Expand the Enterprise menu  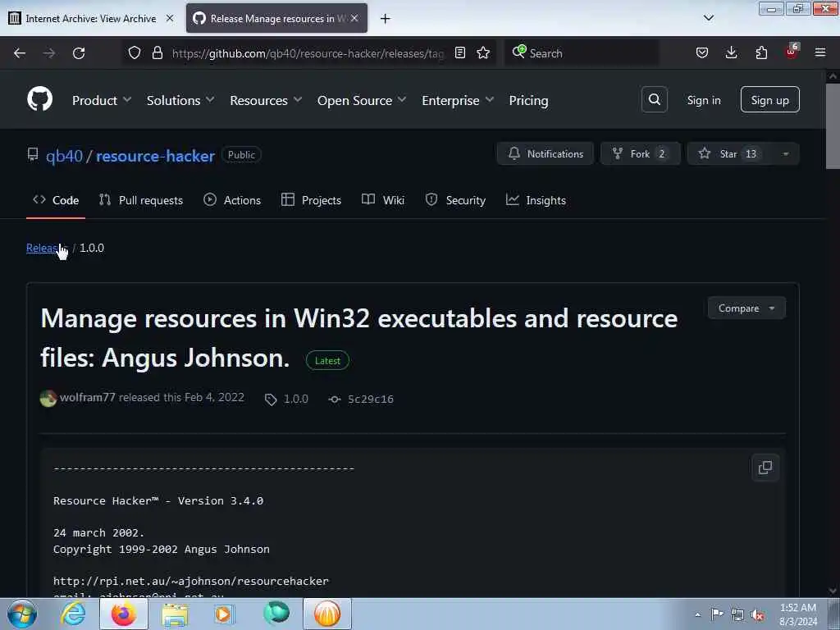click(458, 100)
